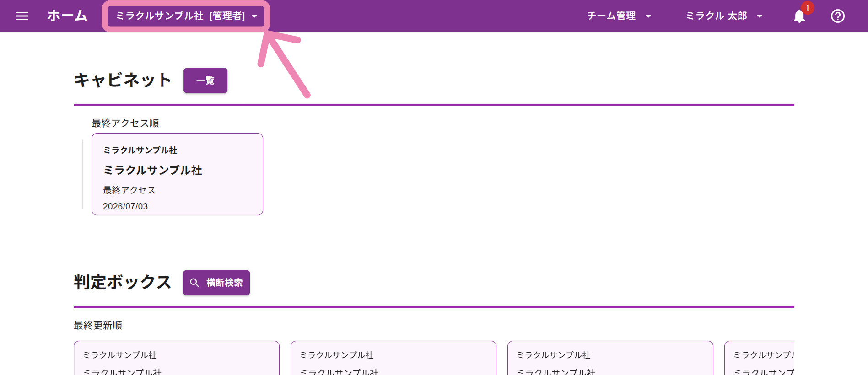Click the 一覧 button next to キャビネット
This screenshot has height=375, width=868.
click(205, 80)
